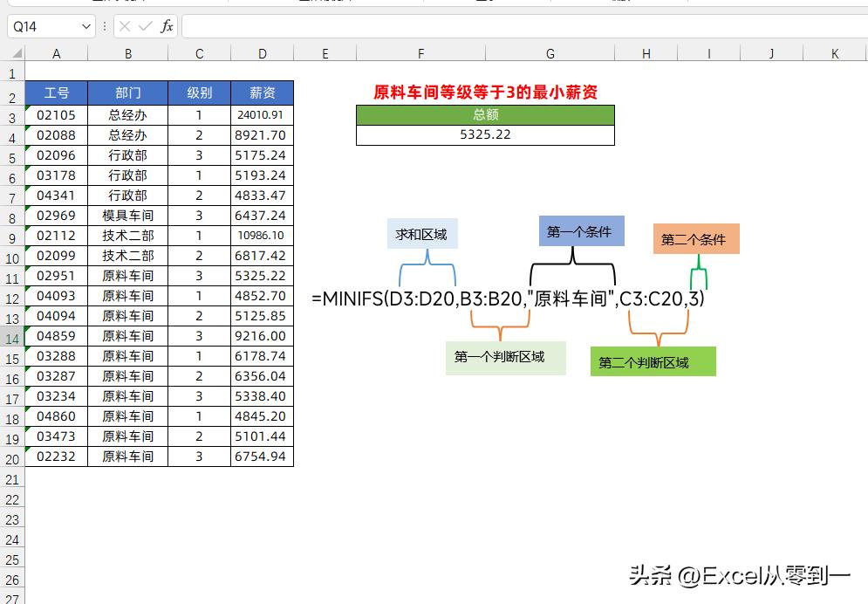The width and height of the screenshot is (868, 604).
Task: Select row header 14
Action: pos(12,336)
